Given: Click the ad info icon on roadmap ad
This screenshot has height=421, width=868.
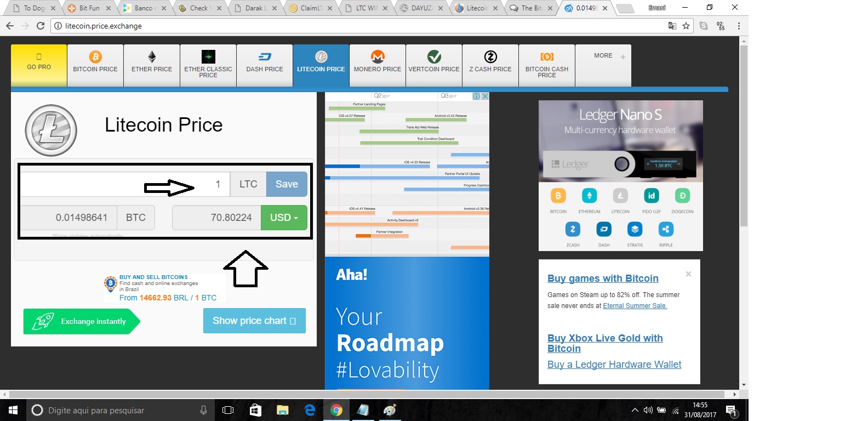Looking at the screenshot, I should (x=477, y=96).
